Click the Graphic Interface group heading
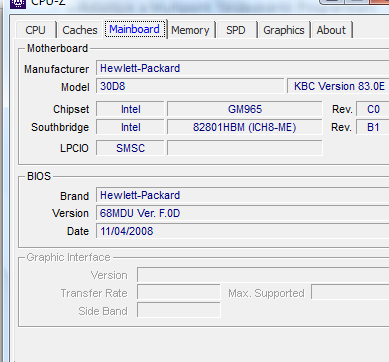The width and height of the screenshot is (389, 362). [x=68, y=257]
